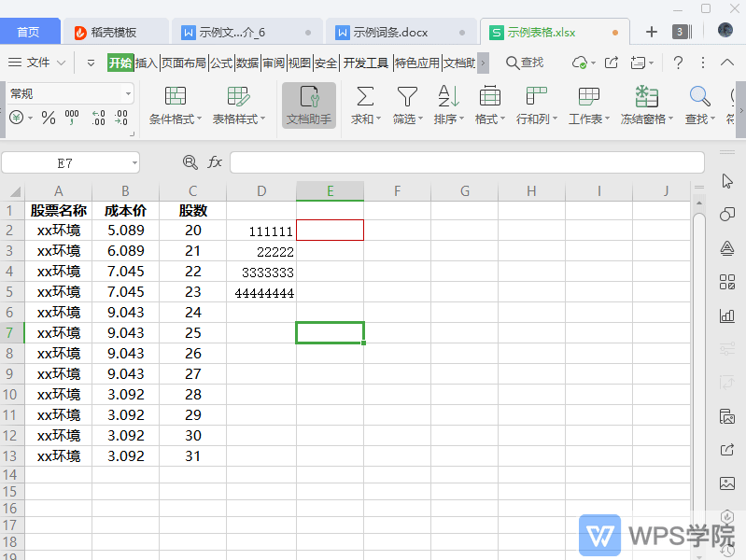Click the percent style icon
The width and height of the screenshot is (746, 560).
click(48, 119)
